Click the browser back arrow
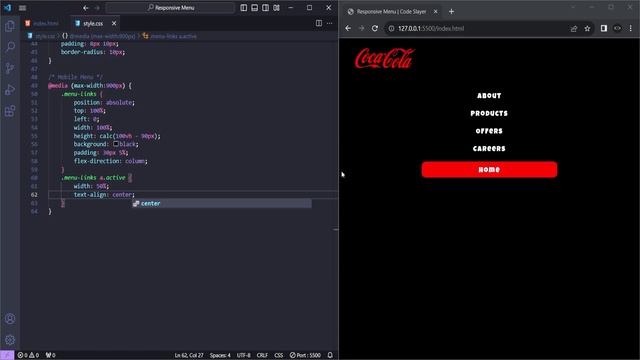Screen dimensions: 640x360 click(x=348, y=28)
